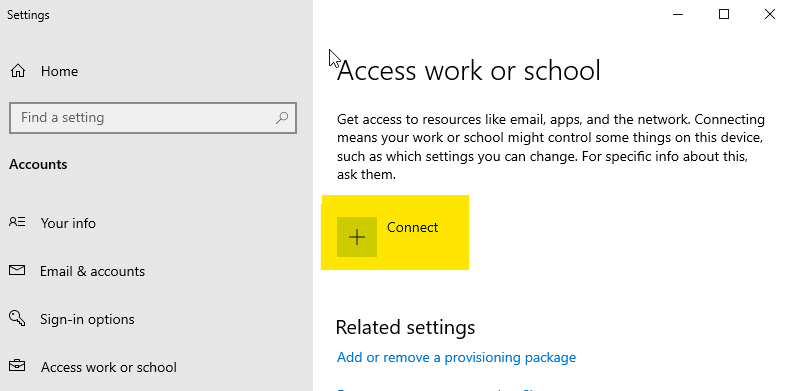Screen dimensions: 793x391
Task: Click the Settings window title text
Action: (28, 15)
